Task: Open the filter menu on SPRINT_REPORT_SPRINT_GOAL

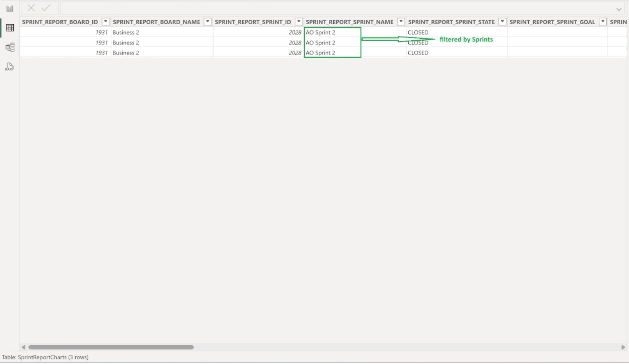Action: (602, 22)
